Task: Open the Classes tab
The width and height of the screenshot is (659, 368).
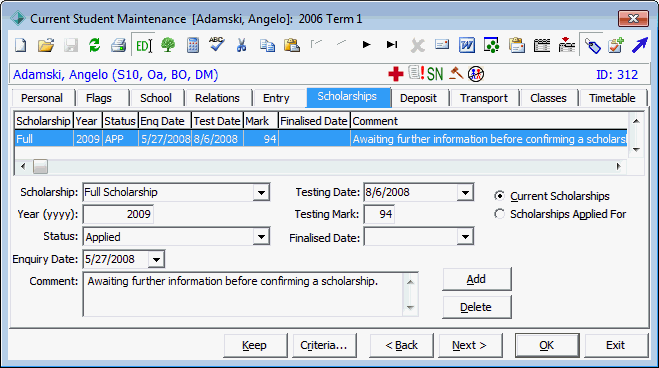Action: [x=548, y=98]
